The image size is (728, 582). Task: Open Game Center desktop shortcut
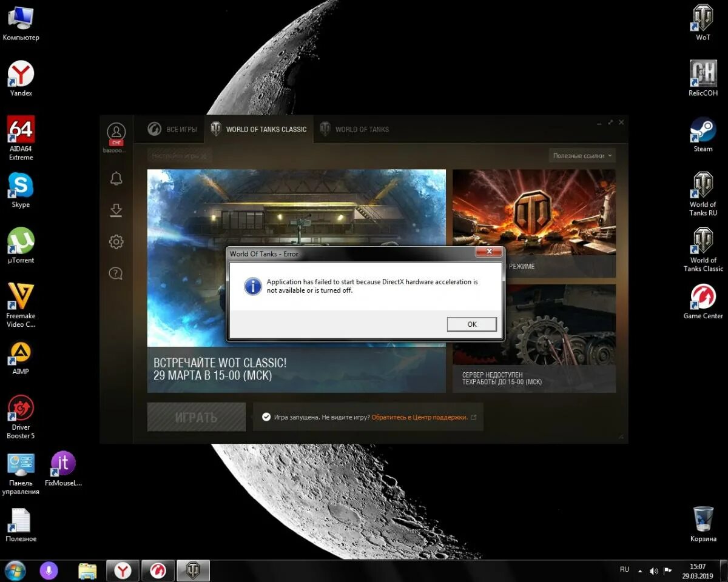(703, 301)
